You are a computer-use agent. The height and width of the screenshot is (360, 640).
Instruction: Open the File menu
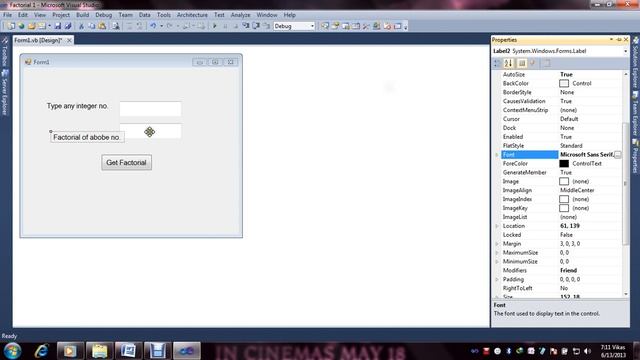point(7,15)
